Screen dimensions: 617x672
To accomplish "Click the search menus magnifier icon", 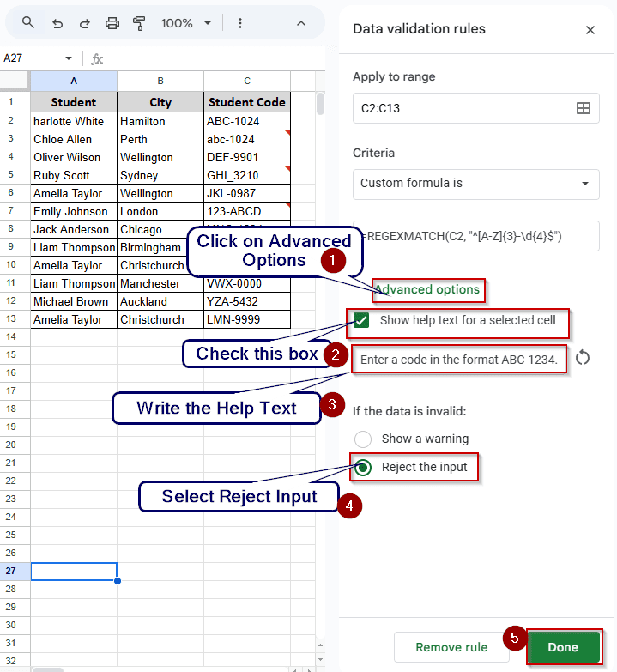I will click(x=27, y=22).
